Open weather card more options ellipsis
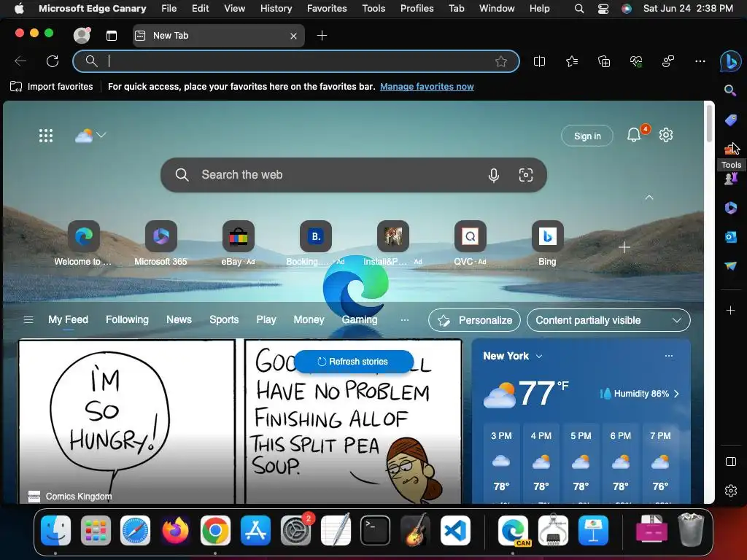 669,356
